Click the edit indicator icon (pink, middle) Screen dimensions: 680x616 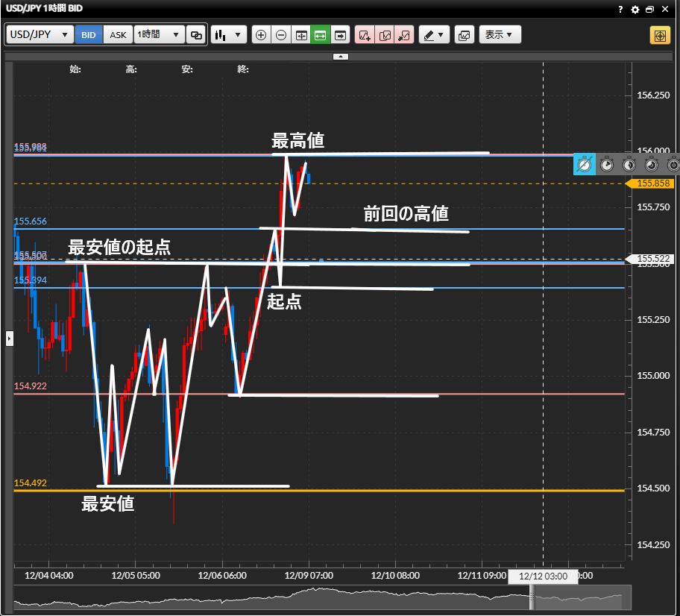tap(385, 35)
